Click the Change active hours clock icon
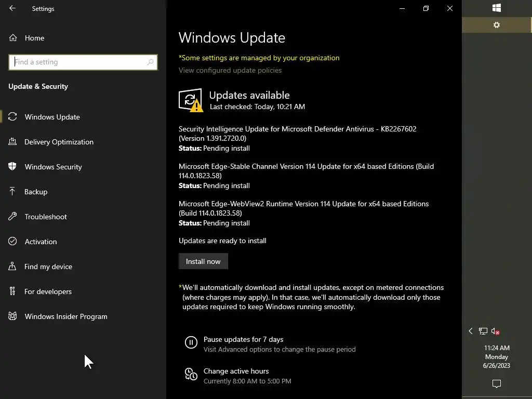Viewport: 532px width, 399px height. (x=191, y=374)
